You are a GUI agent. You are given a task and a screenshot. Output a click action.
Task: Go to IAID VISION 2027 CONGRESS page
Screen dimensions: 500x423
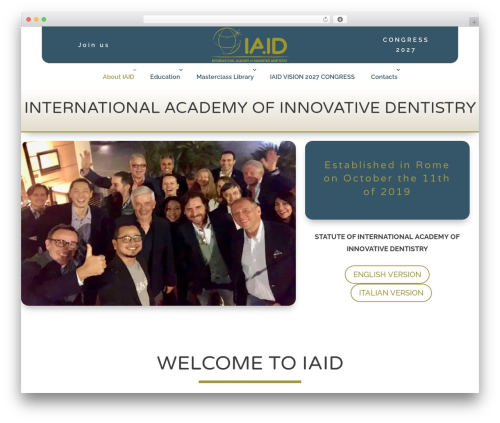click(312, 77)
